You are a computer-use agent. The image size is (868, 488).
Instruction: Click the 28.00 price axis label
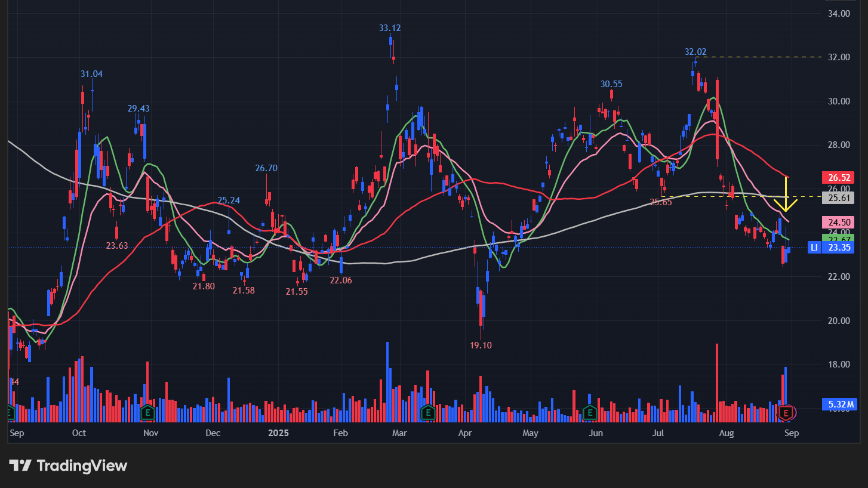(839, 145)
